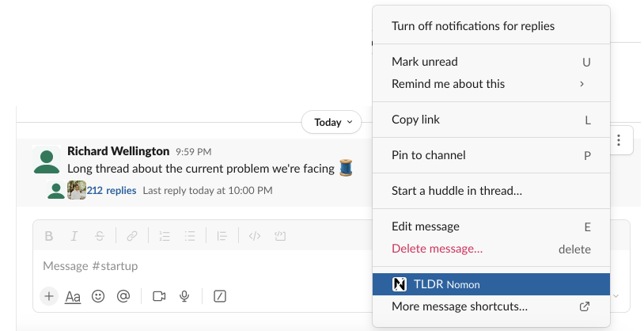
Task: Record an audio clip with the microphone
Action: pyautogui.click(x=184, y=296)
